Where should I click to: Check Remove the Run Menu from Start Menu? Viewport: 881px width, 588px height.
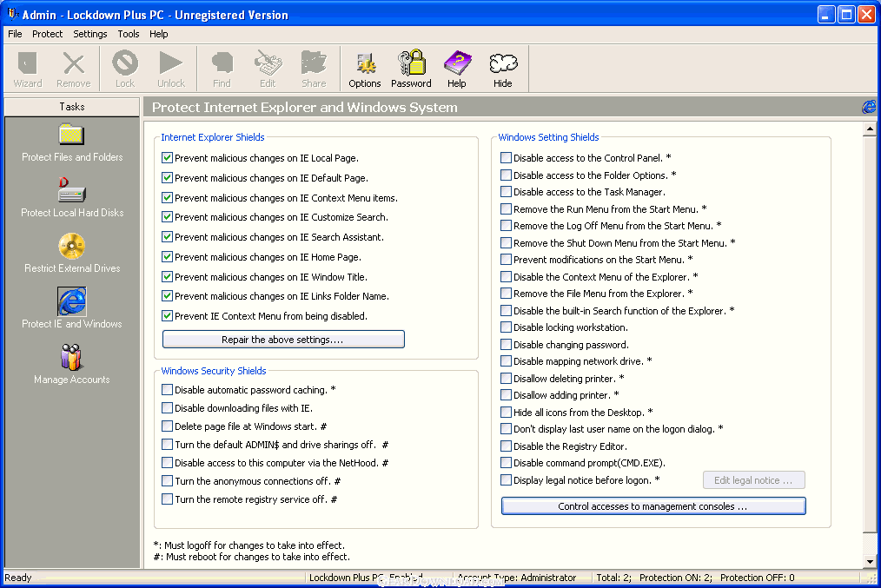point(506,209)
